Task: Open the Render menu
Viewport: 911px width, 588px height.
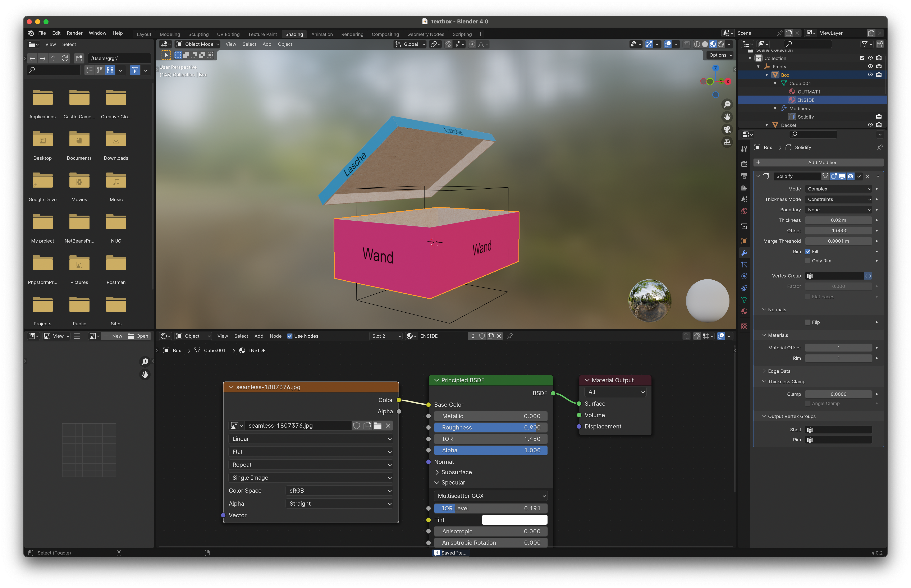Action: click(x=74, y=33)
